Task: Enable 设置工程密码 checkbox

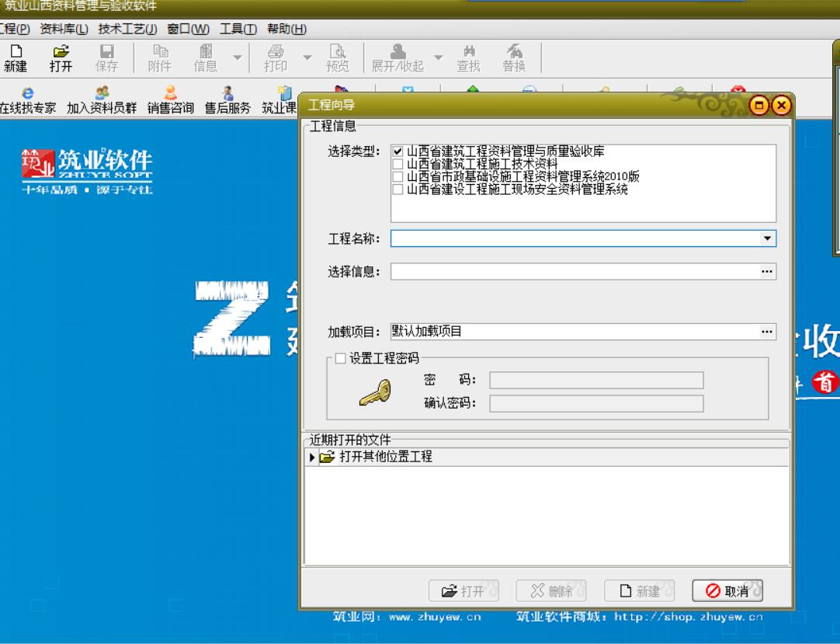Action: [340, 358]
